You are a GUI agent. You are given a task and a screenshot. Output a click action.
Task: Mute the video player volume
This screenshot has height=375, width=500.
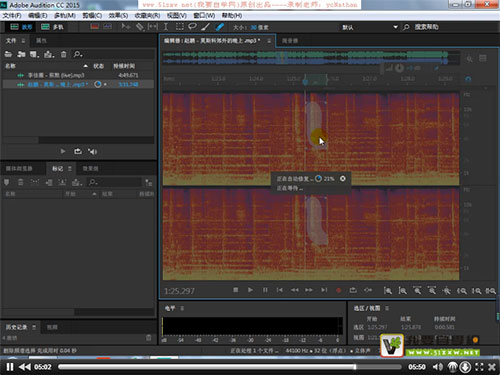tap(438, 367)
